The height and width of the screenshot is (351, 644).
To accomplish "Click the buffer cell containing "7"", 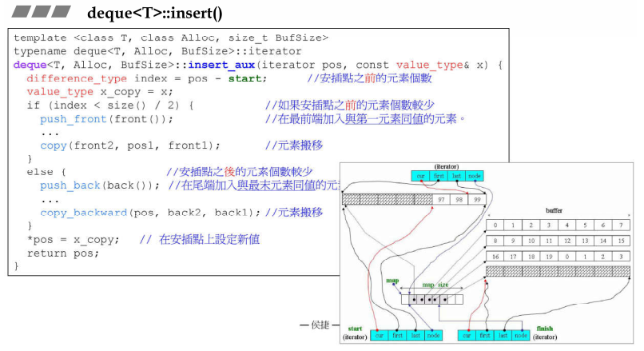I will click(x=621, y=225).
